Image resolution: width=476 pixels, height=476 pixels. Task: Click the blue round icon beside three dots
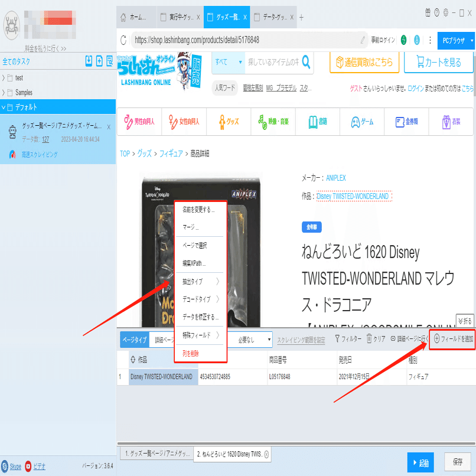[x=417, y=40]
